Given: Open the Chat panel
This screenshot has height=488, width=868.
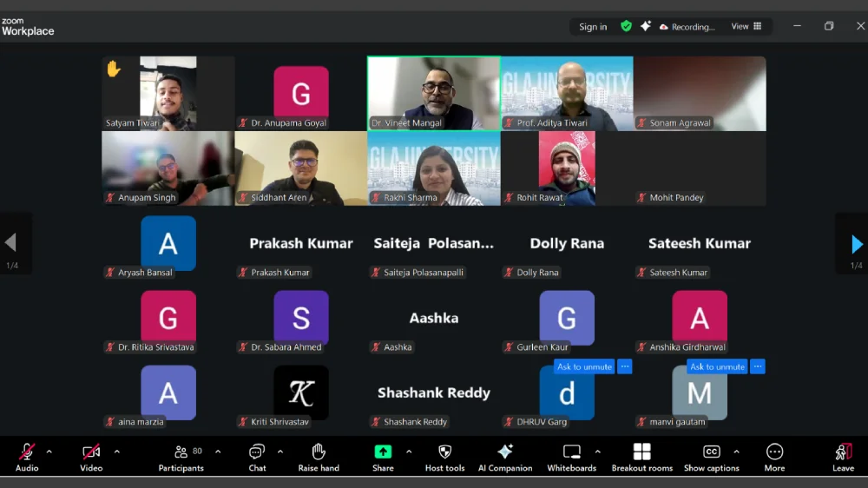Looking at the screenshot, I should click(257, 457).
